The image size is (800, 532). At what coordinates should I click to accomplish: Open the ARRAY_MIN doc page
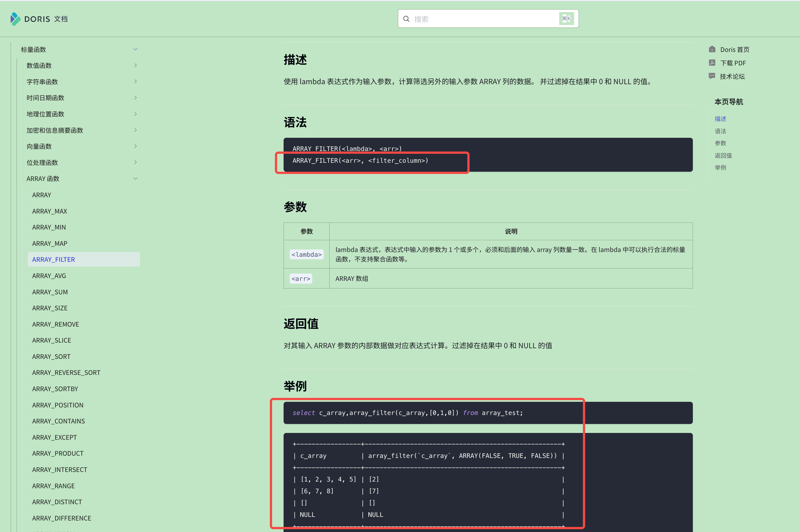coord(49,227)
